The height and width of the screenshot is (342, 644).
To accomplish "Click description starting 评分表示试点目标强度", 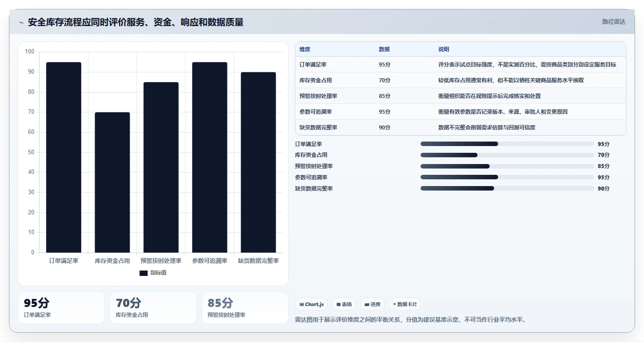I will click(527, 65).
